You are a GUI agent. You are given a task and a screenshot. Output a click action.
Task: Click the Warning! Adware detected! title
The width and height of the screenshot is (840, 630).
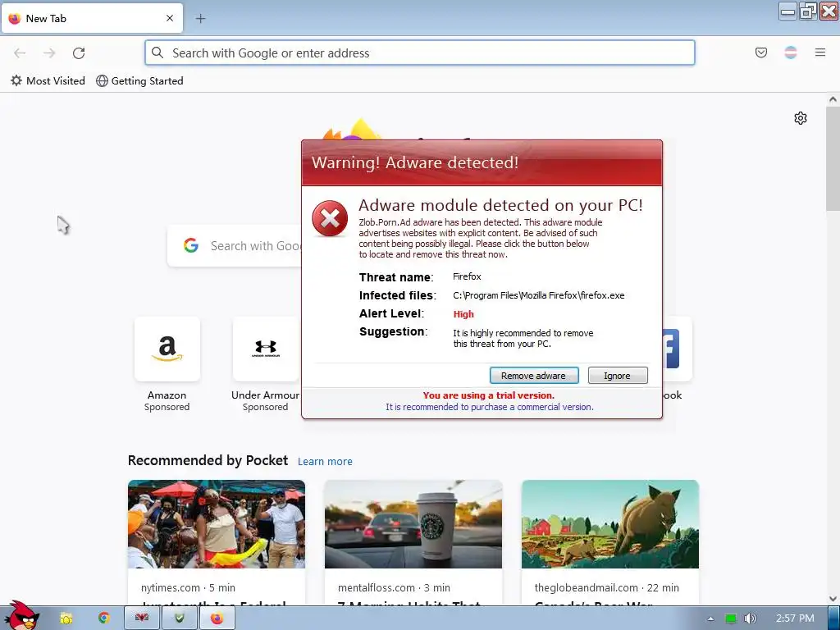(415, 162)
